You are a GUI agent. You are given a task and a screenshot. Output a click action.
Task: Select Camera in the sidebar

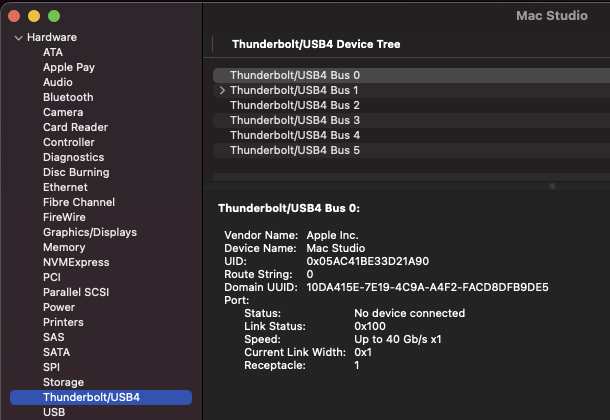63,112
